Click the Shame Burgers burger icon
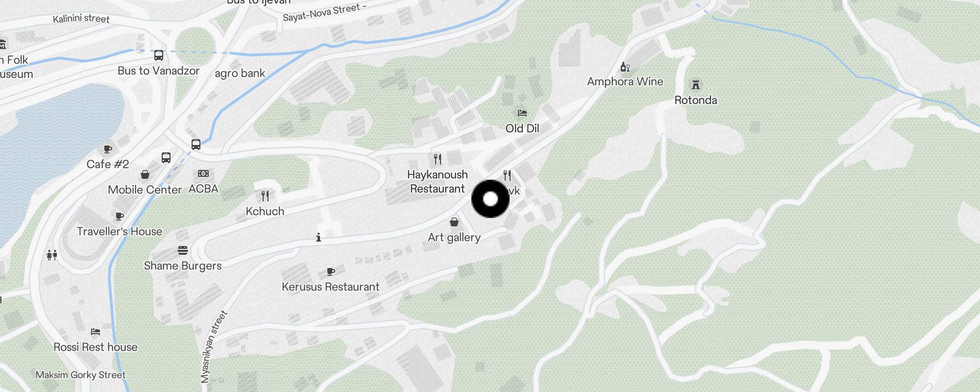Image resolution: width=980 pixels, height=392 pixels. 183,250
